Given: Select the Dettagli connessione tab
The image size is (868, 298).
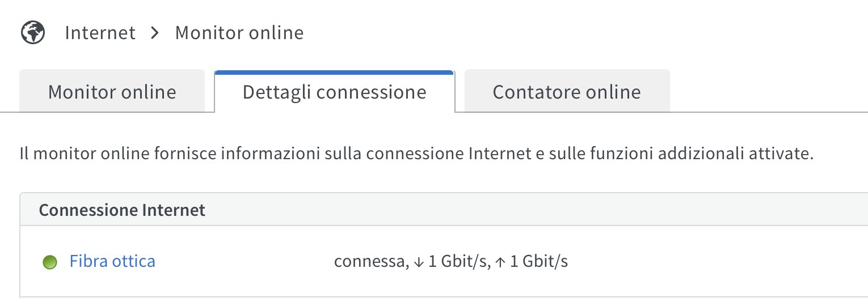Looking at the screenshot, I should [334, 92].
